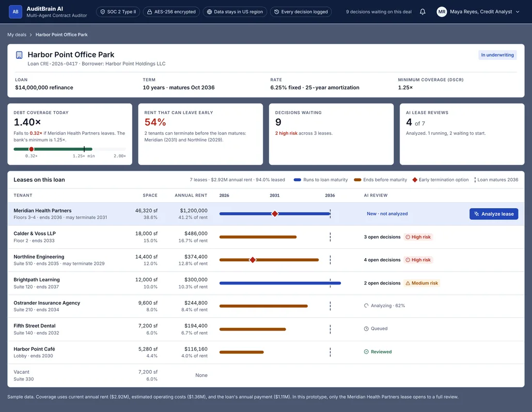Click the Ends before maturity legend swatch

[x=357, y=180]
